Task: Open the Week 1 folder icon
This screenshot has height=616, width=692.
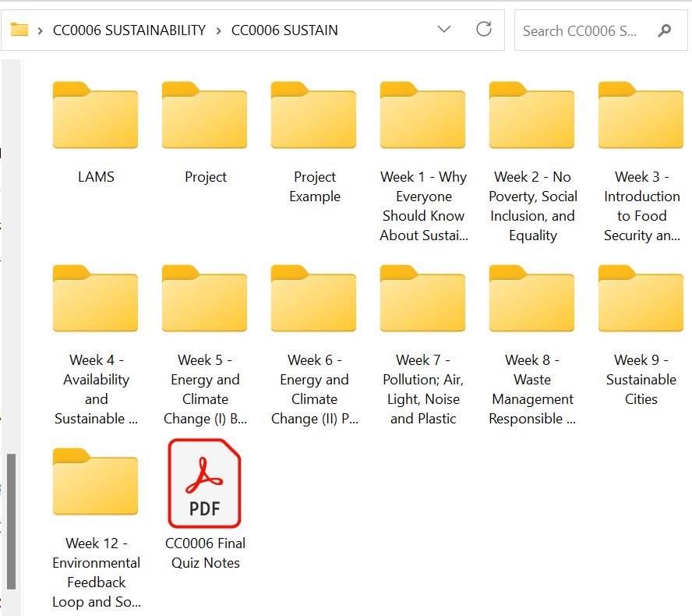Action: point(422,115)
